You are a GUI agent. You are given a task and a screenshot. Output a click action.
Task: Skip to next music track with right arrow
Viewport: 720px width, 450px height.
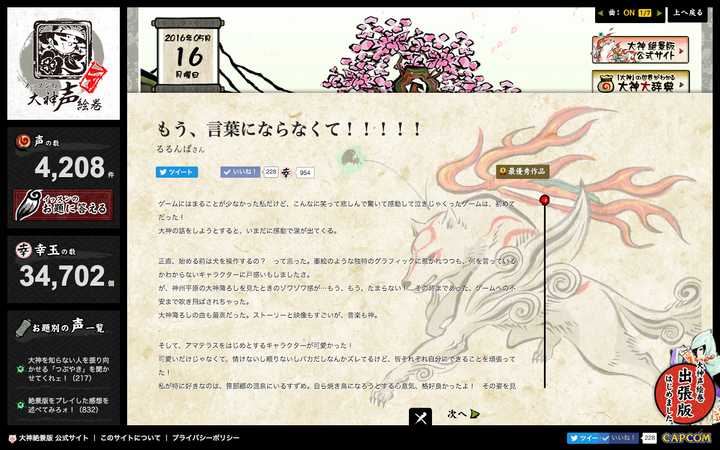point(660,13)
